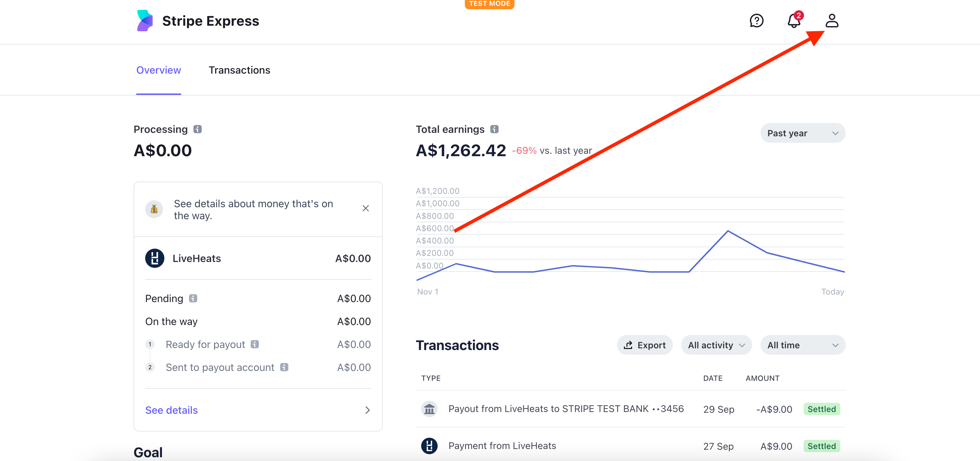Viewport: 980px width, 461px height.
Task: Click the earnings line chart peak
Action: coord(728,231)
